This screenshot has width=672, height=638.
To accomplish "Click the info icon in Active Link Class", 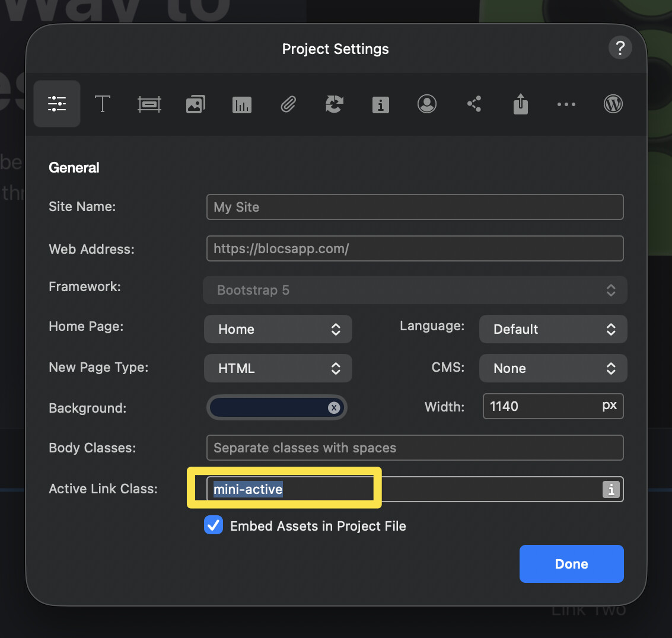I will [611, 490].
